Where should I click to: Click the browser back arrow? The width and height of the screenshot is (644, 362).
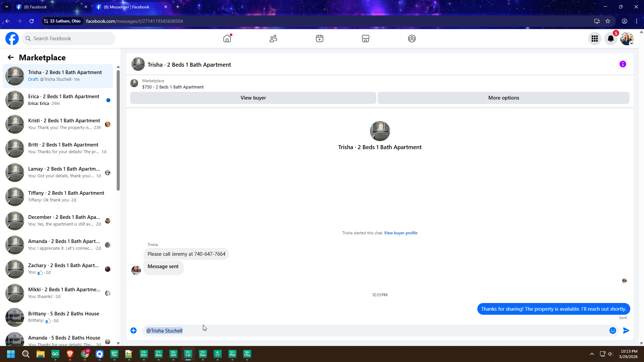point(7,21)
